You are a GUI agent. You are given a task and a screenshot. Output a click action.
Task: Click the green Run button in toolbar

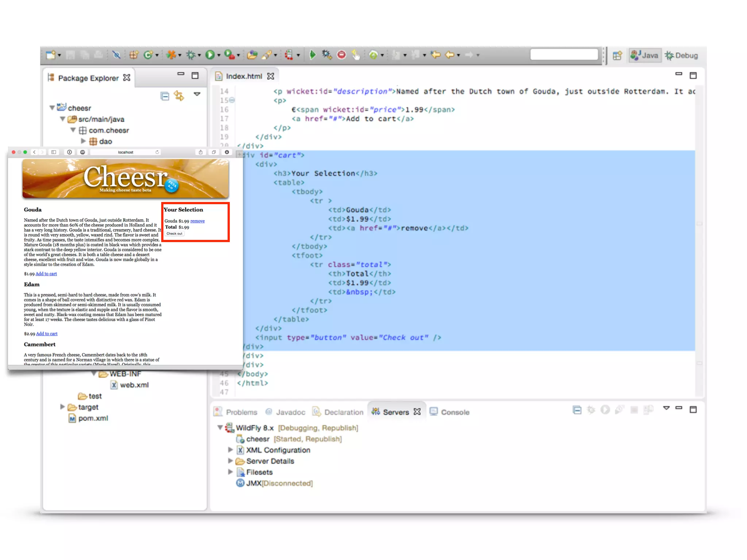pyautogui.click(x=210, y=55)
